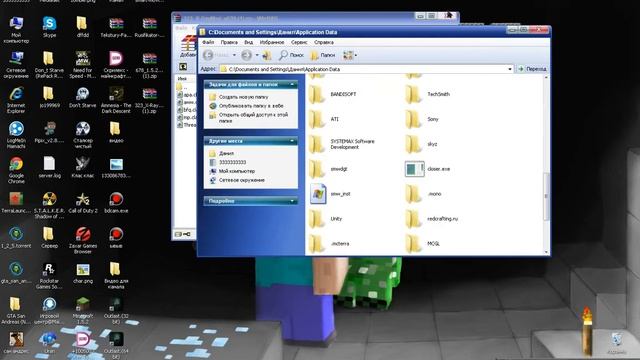
Task: Expand the Подробно details panel
Action: coord(292,201)
